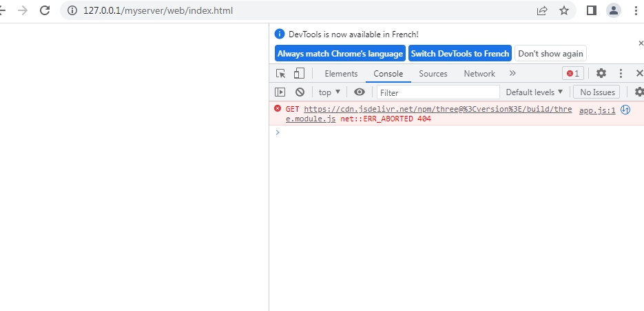Open console settings gear icon
Image resolution: width=644 pixels, height=311 pixels.
coord(639,92)
